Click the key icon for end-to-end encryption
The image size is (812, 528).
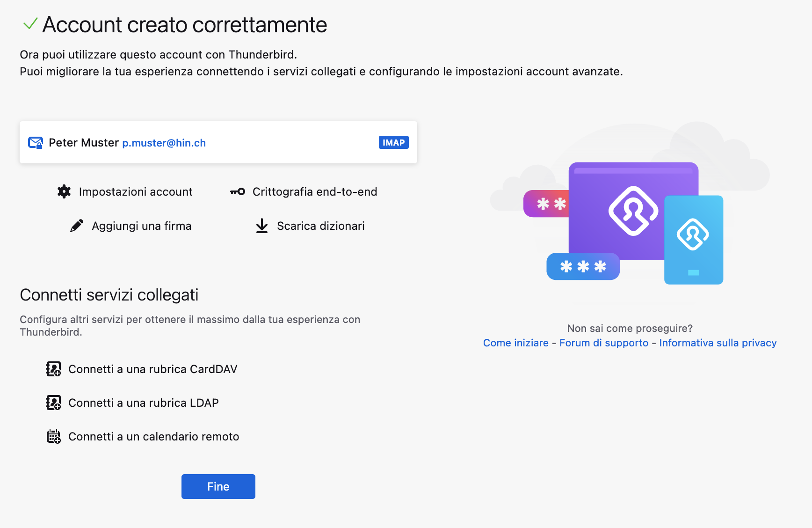pyautogui.click(x=238, y=191)
